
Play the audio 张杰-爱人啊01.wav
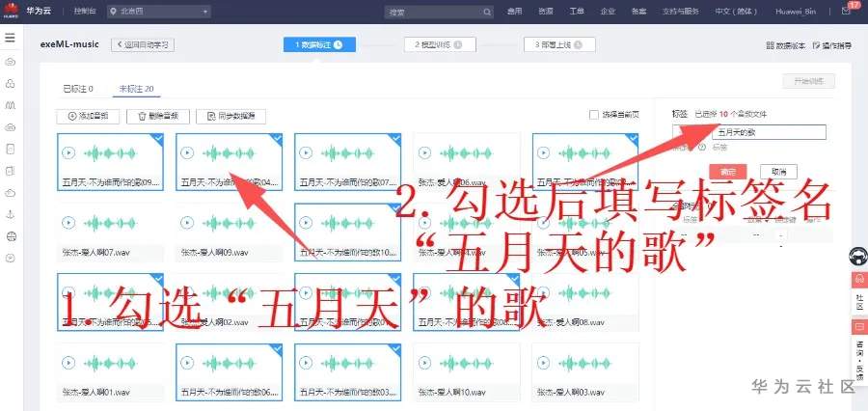click(68, 363)
